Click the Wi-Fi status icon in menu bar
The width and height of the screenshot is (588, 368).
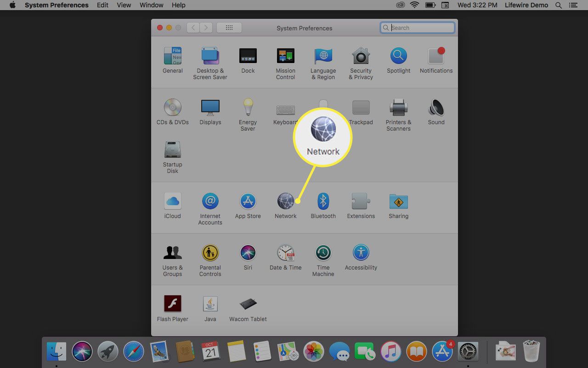coord(415,5)
